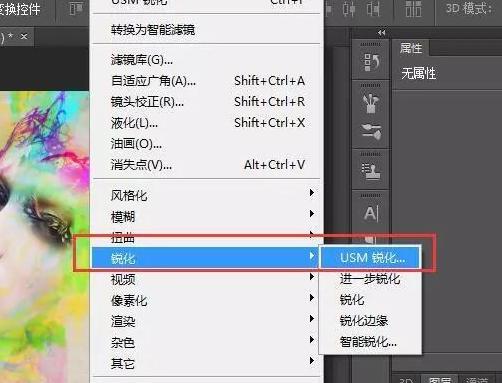Open the Clone Source stamp icon
This screenshot has width=502, height=383.
pyautogui.click(x=371, y=171)
